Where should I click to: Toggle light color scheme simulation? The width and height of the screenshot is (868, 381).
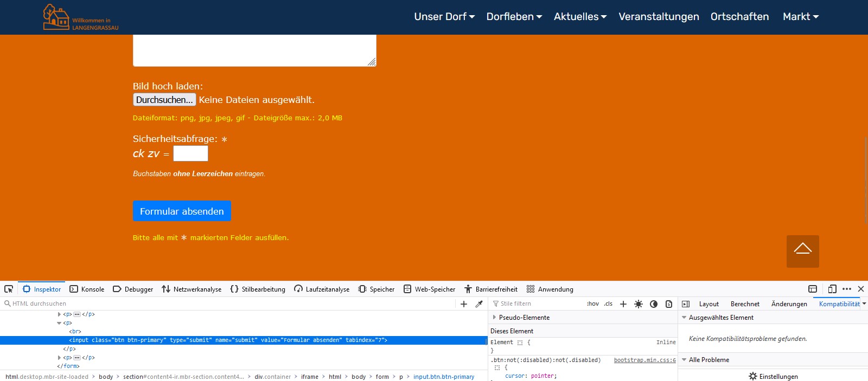tap(639, 304)
